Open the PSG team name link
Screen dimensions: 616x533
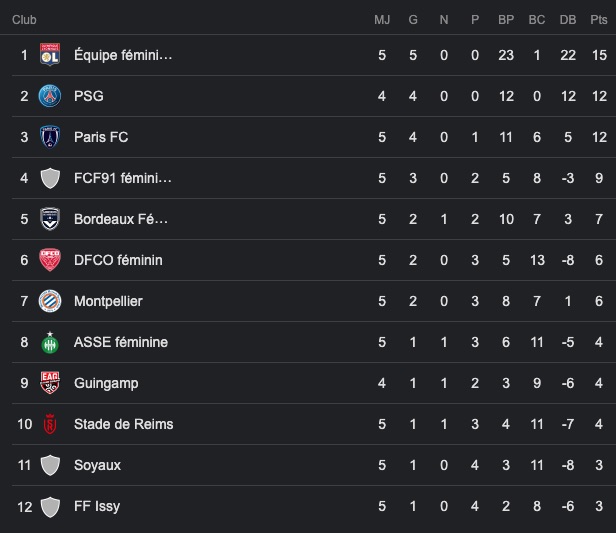(x=89, y=96)
